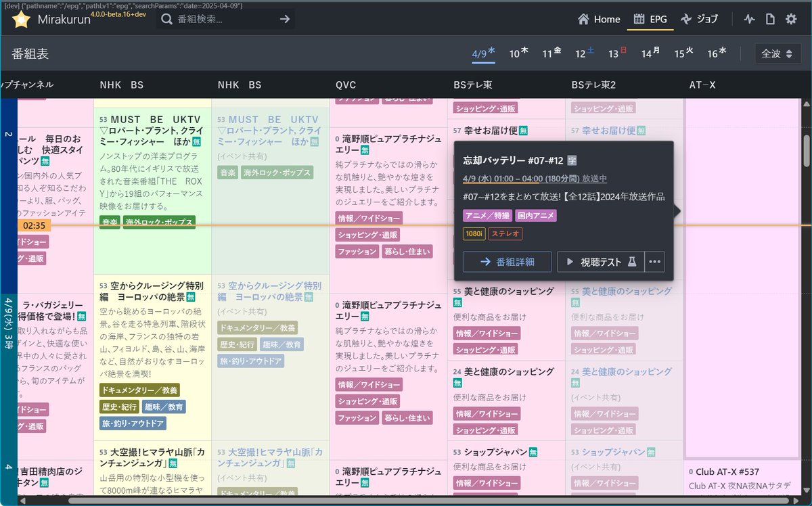Screen dimensions: 812x506
Task: Click the horizontal scrollbar left arrow
Action: coord(23,501)
